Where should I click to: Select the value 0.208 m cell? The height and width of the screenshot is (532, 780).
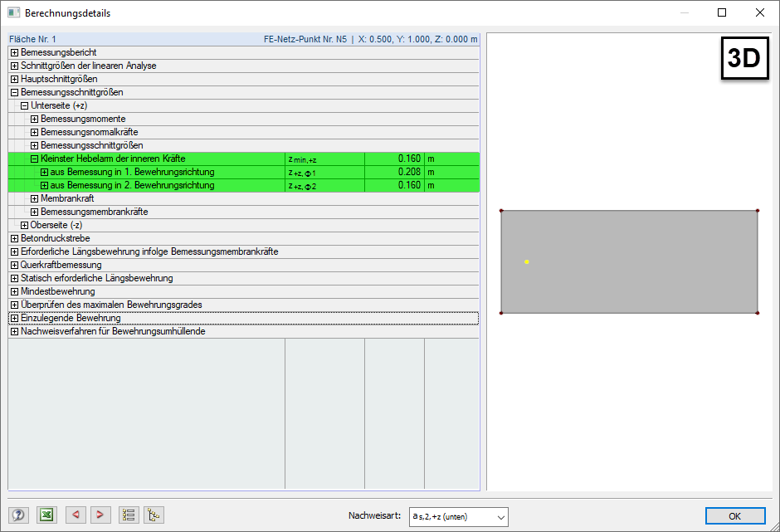point(394,172)
